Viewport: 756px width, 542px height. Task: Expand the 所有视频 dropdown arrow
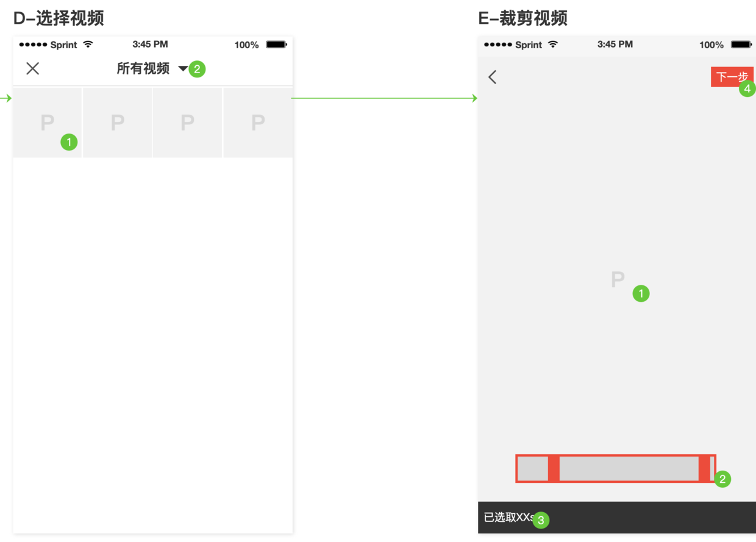click(183, 69)
